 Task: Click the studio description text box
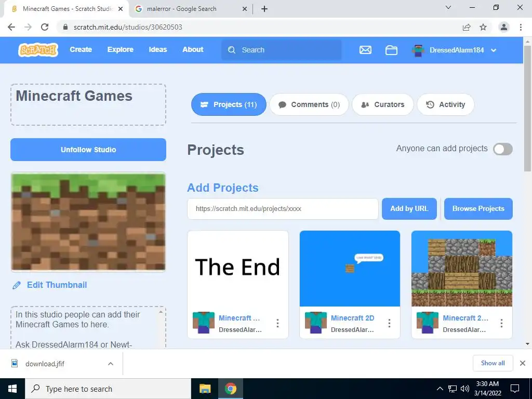pyautogui.click(x=88, y=328)
